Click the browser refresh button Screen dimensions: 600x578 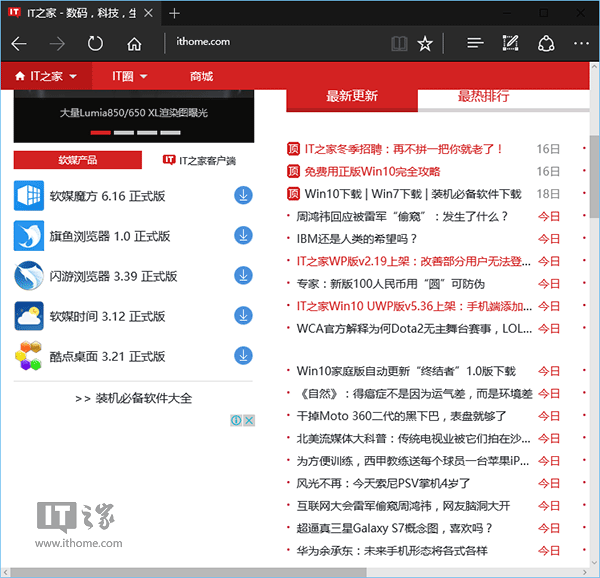click(95, 43)
